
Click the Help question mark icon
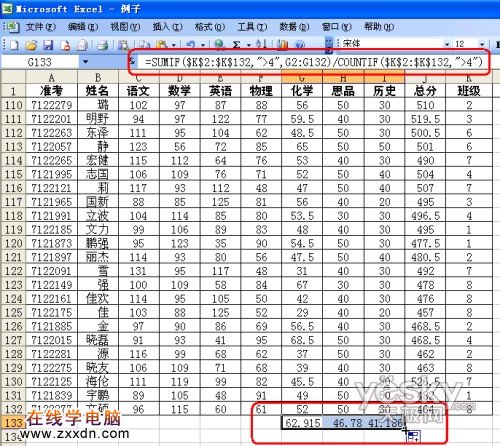pyautogui.click(x=300, y=44)
